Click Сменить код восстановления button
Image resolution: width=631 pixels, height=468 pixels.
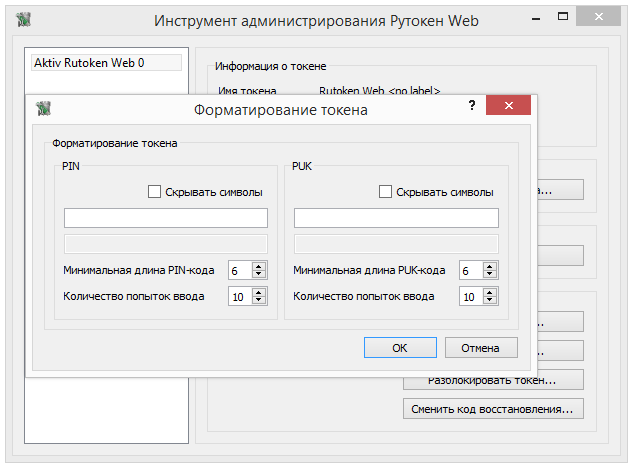click(x=493, y=409)
